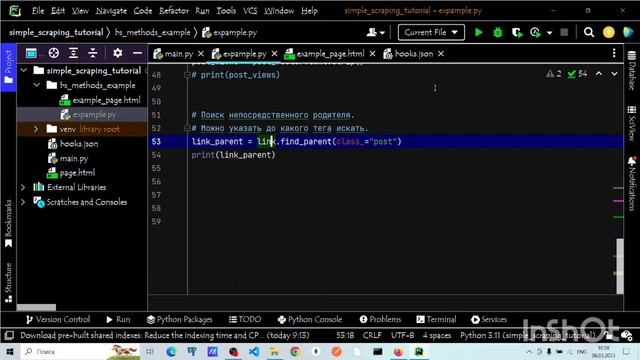
Task: Toggle the SciView tool window
Action: pos(631,123)
